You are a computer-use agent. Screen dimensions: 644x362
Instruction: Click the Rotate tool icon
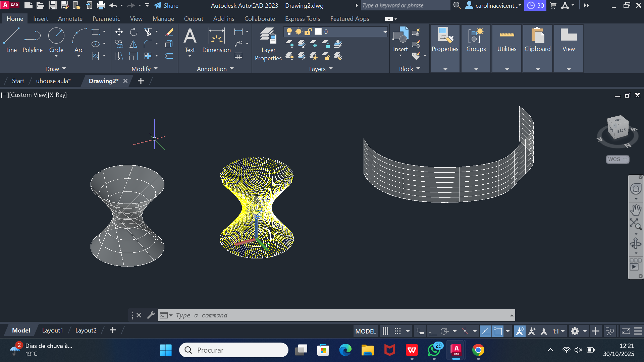pos(133,32)
